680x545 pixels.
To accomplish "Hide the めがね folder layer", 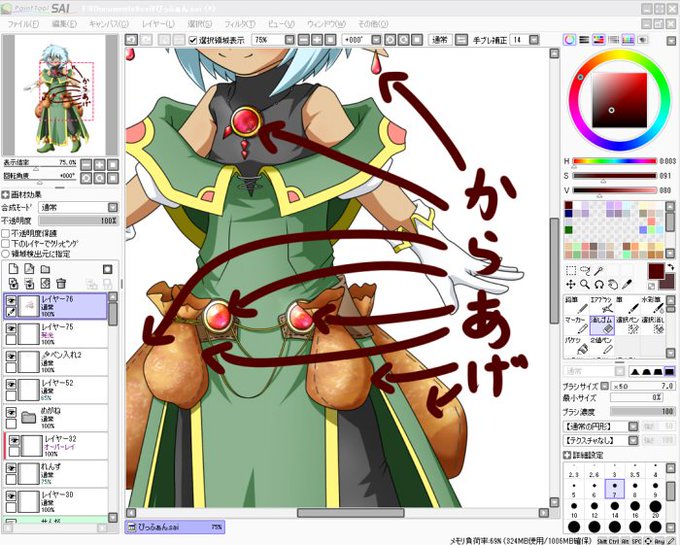I will pyautogui.click(x=11, y=412).
